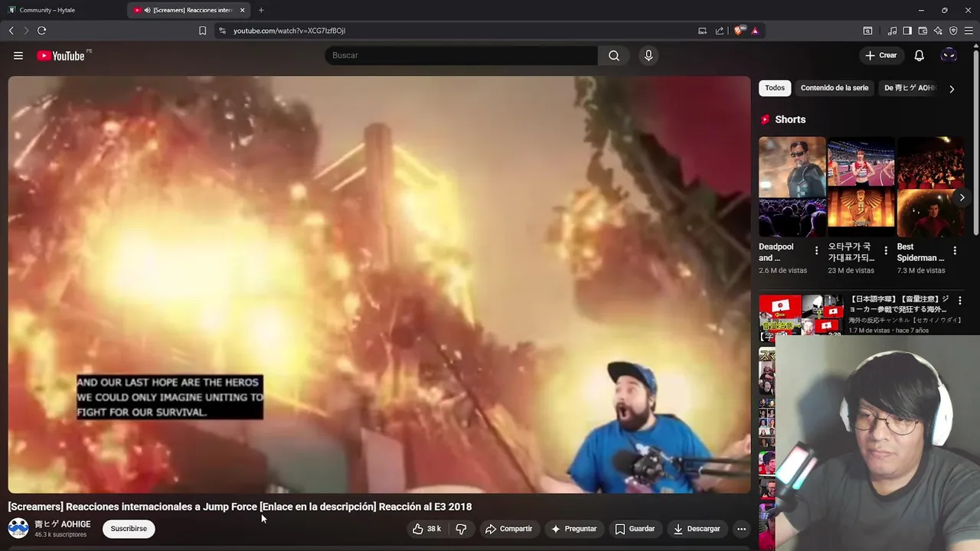Open the Deadpool short thumbnail
Image resolution: width=980 pixels, height=551 pixels.
[x=792, y=187]
